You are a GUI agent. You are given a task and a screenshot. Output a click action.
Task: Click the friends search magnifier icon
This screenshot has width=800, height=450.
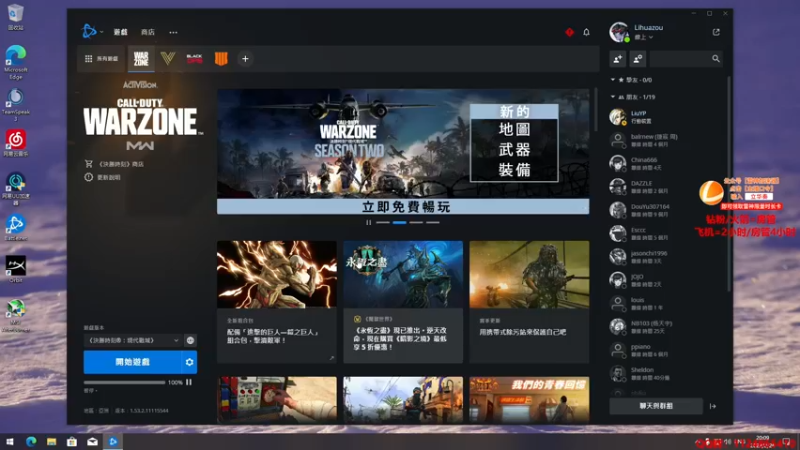(716, 59)
